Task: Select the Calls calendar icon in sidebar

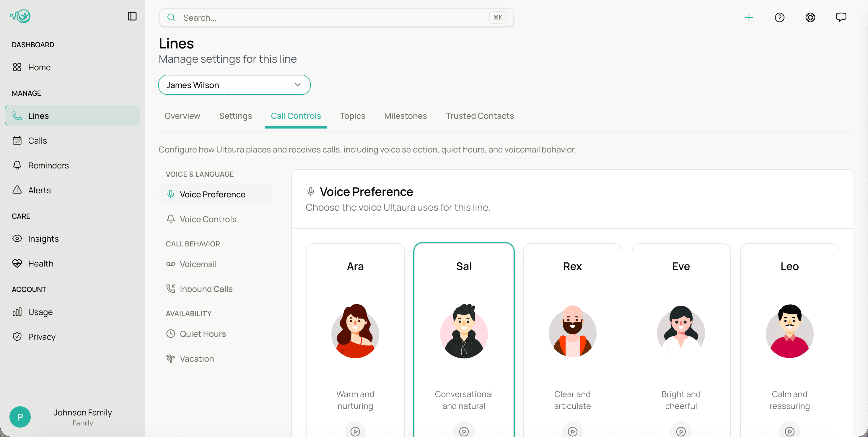Action: (17, 140)
